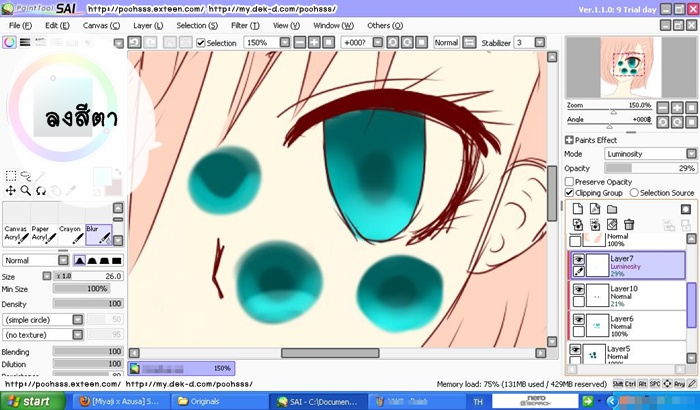Hide Layer7 using its eye icon
This screenshot has height=410, width=700.
(x=579, y=259)
